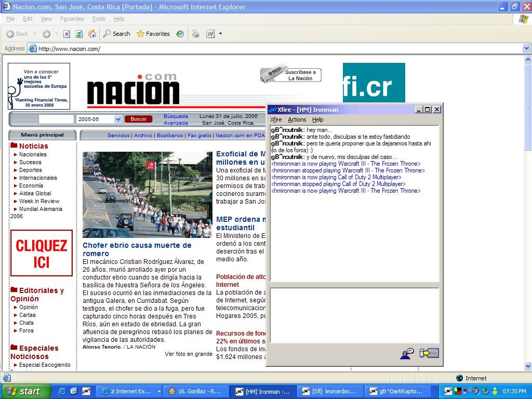532x399 pixels.
Task: Click Ver foto en grande link
Action: (189, 354)
